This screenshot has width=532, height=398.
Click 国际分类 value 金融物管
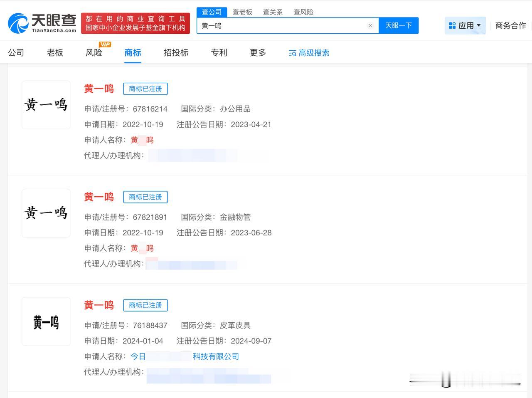click(x=235, y=217)
